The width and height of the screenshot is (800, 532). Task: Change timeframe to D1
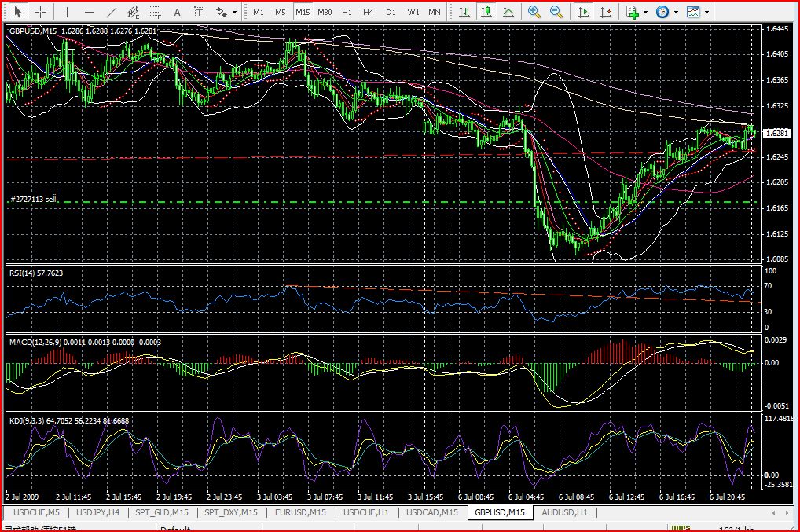pos(391,12)
